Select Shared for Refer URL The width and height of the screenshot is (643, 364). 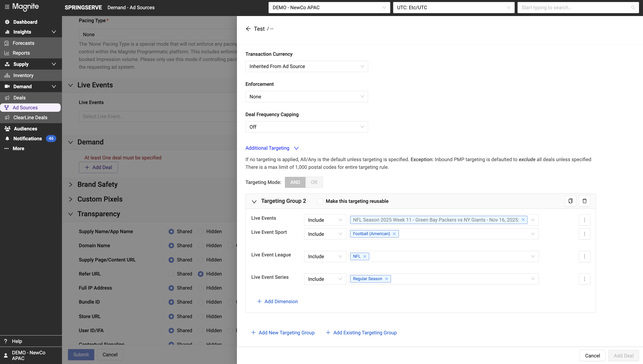pyautogui.click(x=171, y=274)
